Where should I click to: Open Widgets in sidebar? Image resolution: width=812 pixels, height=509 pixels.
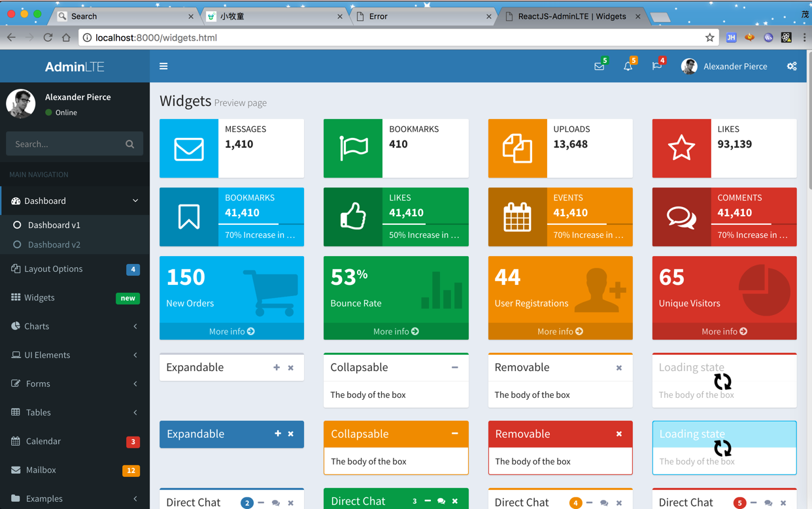[75, 297]
